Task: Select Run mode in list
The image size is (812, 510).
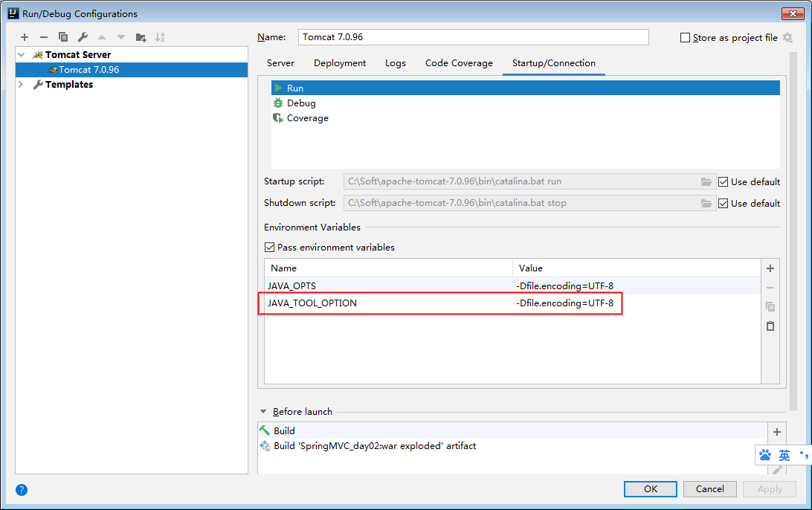Action: click(525, 88)
